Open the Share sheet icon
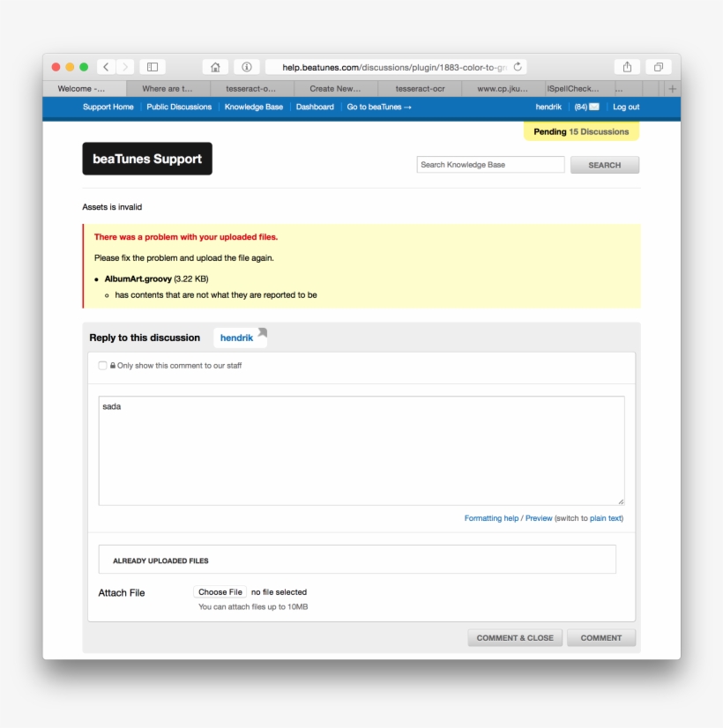Viewport: 723px width, 728px height. (627, 67)
